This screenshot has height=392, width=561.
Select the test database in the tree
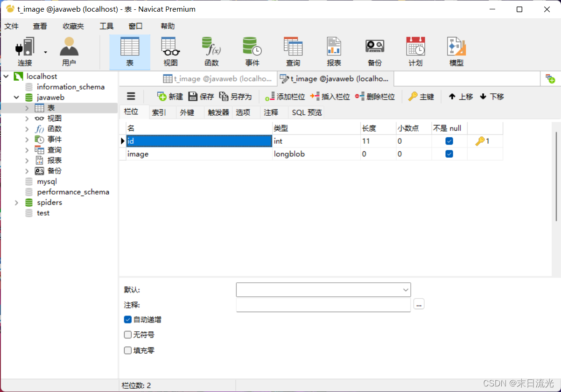coord(43,213)
